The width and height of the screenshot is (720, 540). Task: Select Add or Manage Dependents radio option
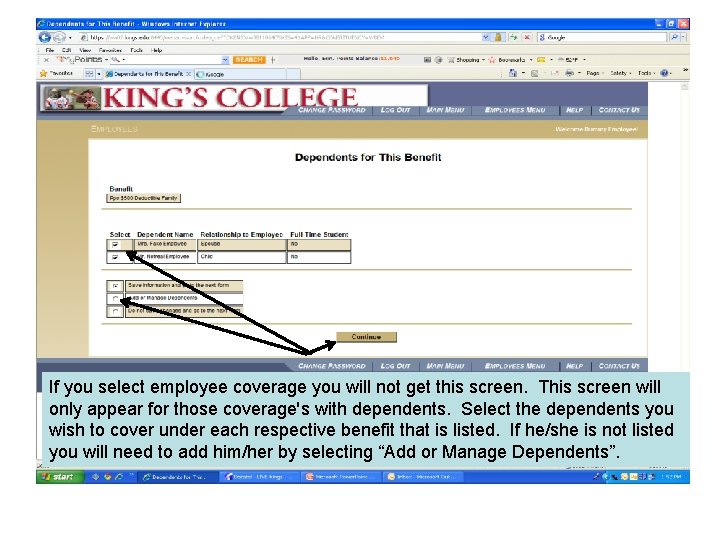115,299
